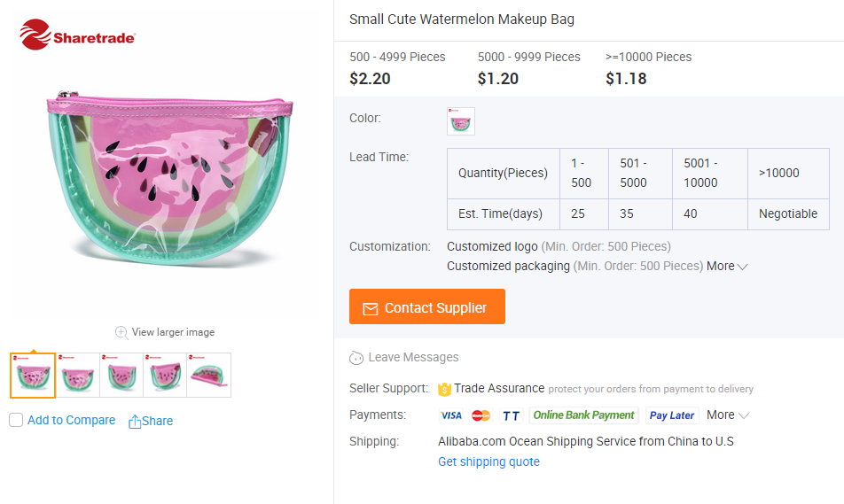Click the Leave Messages chat icon
Viewport: 844px width, 504px height.
356,358
